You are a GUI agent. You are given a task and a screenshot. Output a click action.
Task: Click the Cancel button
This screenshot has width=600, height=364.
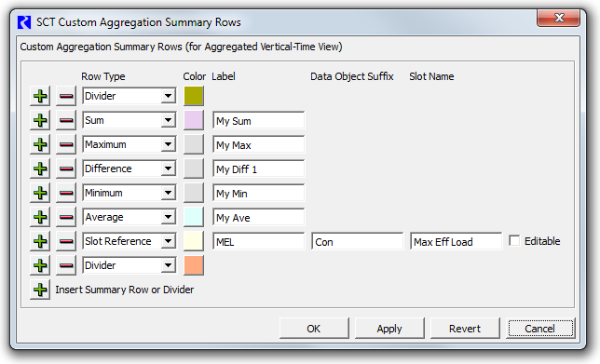[x=540, y=329]
